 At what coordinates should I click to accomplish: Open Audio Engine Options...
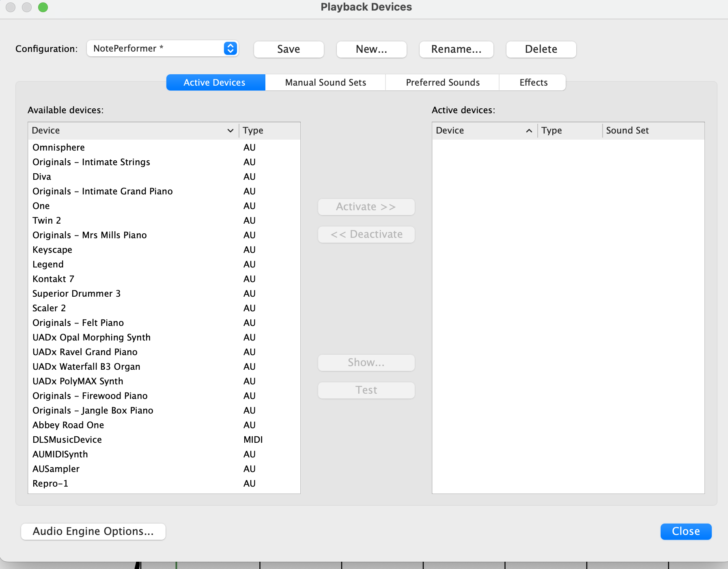pos(93,532)
